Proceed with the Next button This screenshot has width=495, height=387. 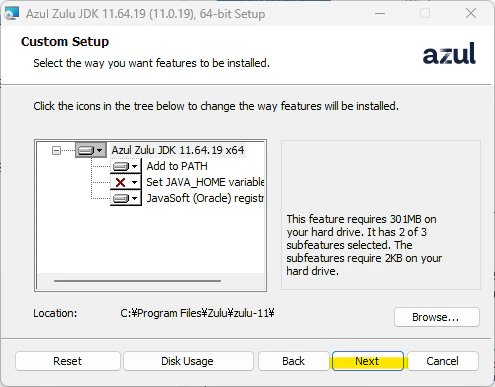coord(368,361)
